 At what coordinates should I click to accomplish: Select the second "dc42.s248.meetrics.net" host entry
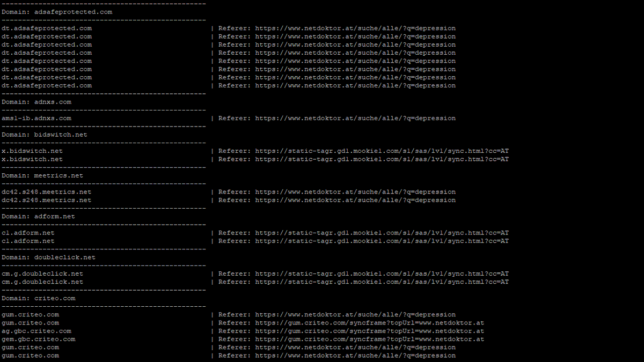47,200
